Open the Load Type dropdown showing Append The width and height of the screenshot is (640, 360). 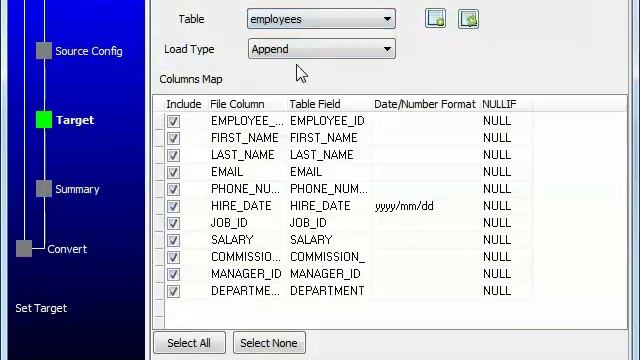[x=321, y=49]
